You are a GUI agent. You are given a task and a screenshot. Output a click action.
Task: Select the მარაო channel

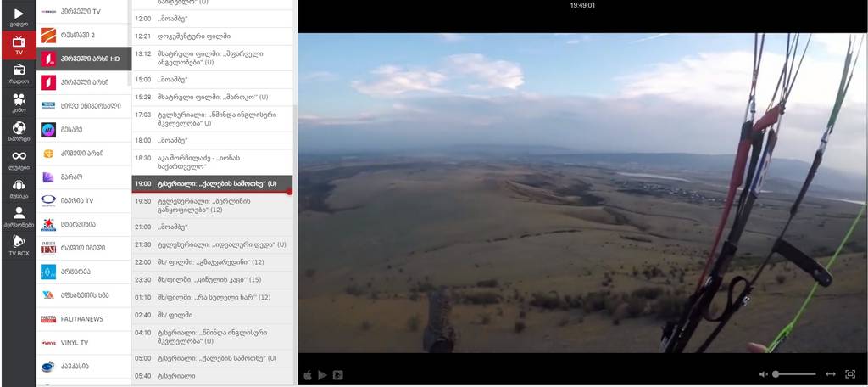[84, 177]
